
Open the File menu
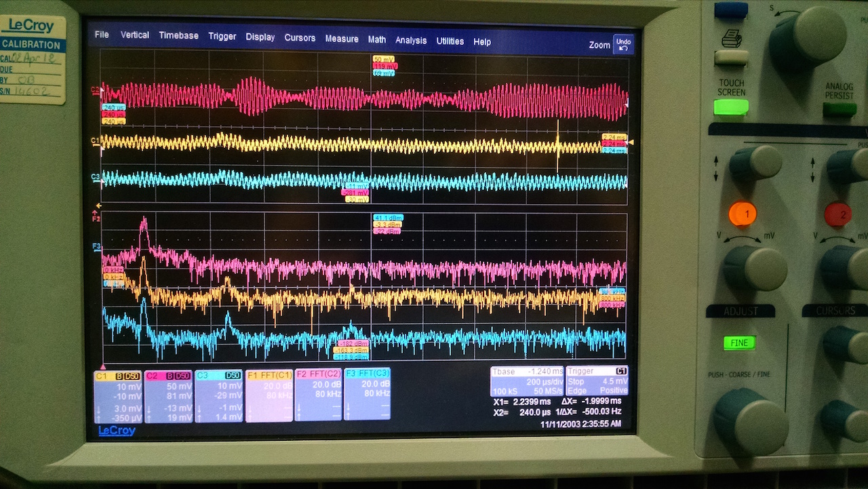click(102, 35)
